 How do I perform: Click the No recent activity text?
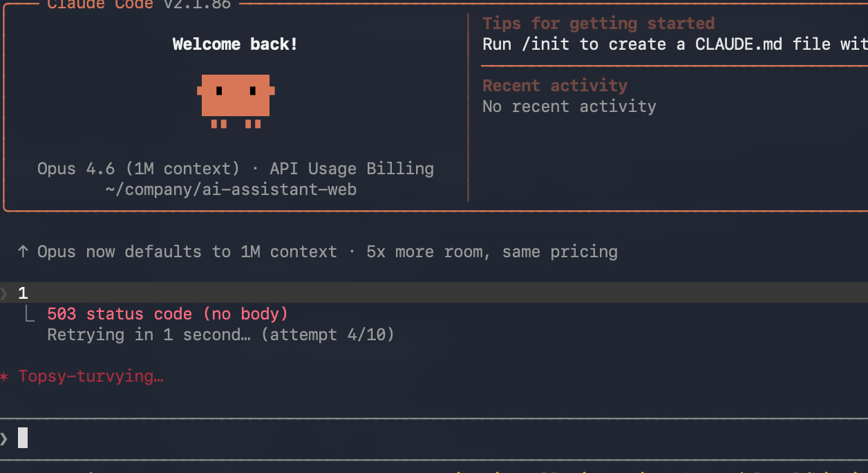pos(569,106)
